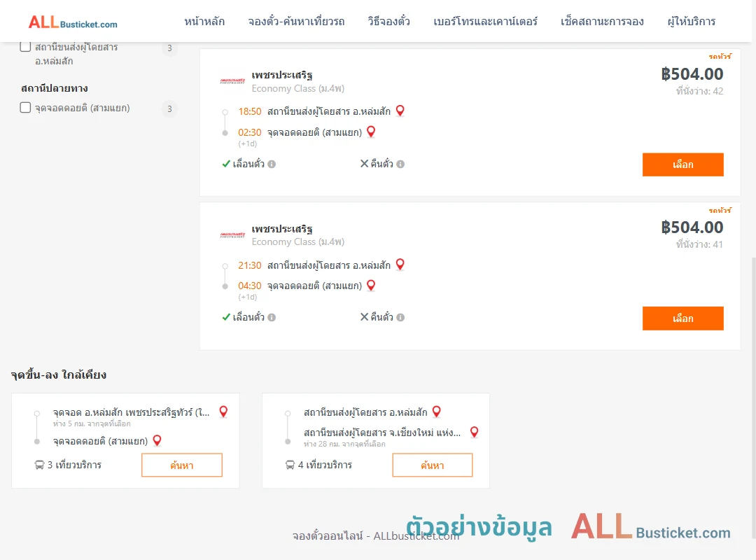Click 04:30 arrival time text

pos(250,286)
